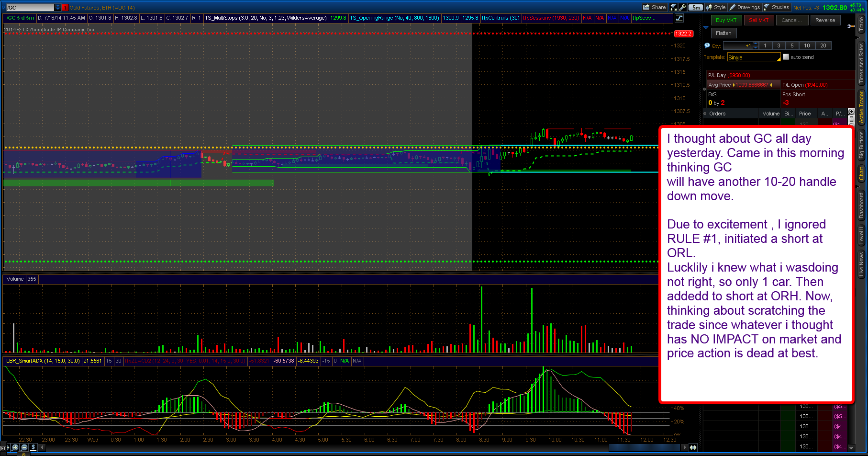Set quantity to 5 preset

pyautogui.click(x=792, y=46)
